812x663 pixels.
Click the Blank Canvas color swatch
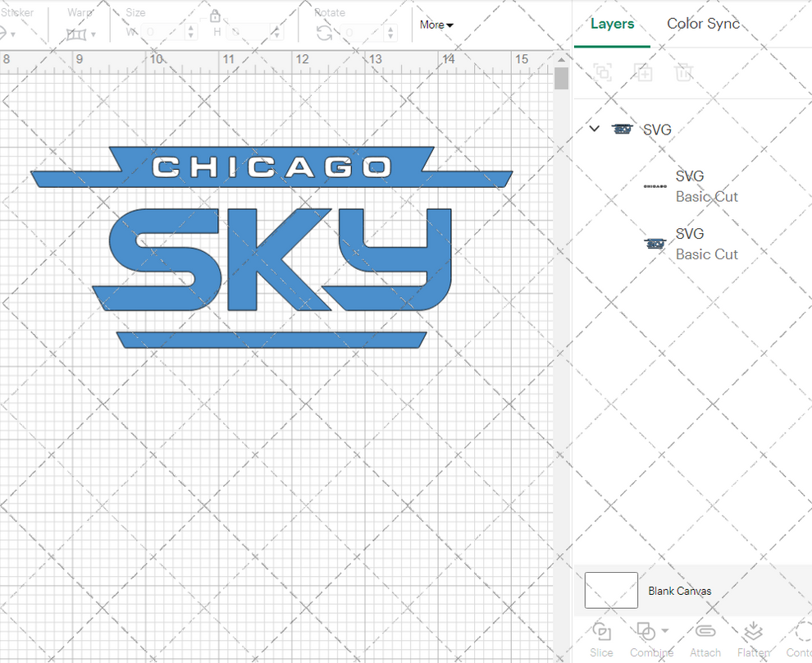[610, 590]
